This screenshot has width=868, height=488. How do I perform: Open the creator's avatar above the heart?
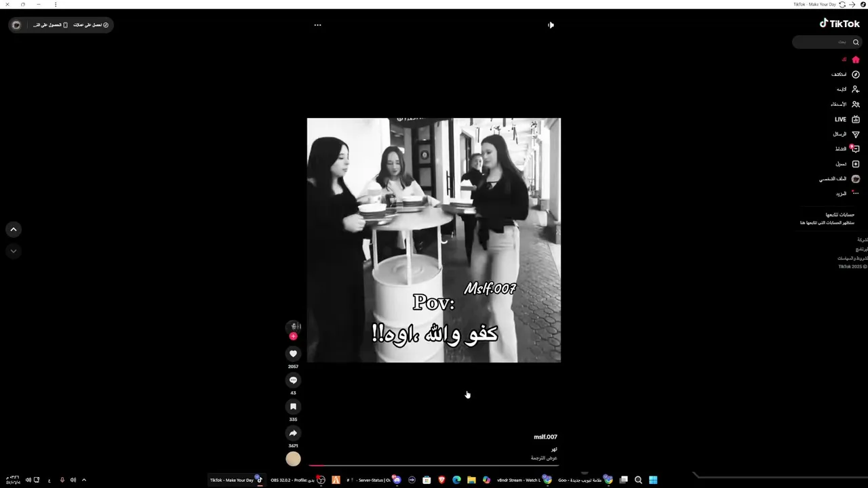click(293, 326)
